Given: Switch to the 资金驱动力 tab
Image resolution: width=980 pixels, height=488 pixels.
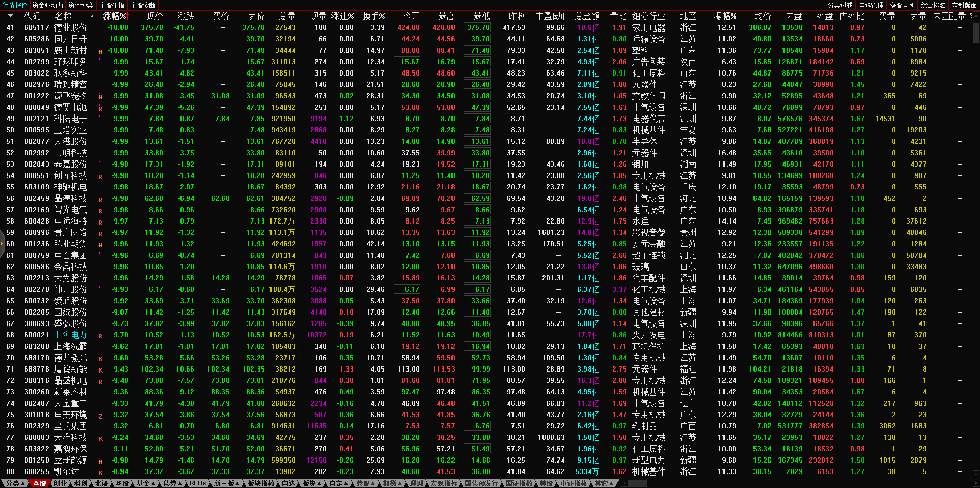Looking at the screenshot, I should coord(47,5).
